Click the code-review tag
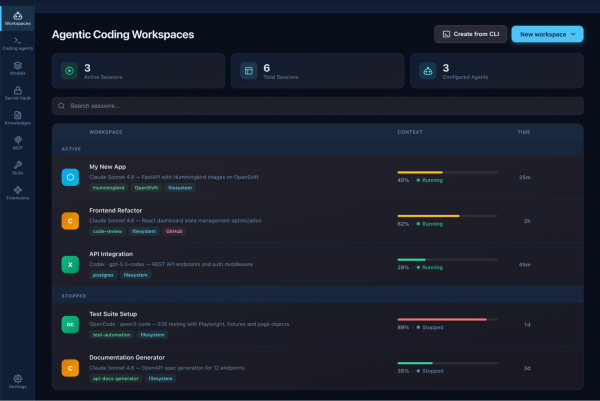 [x=107, y=231]
